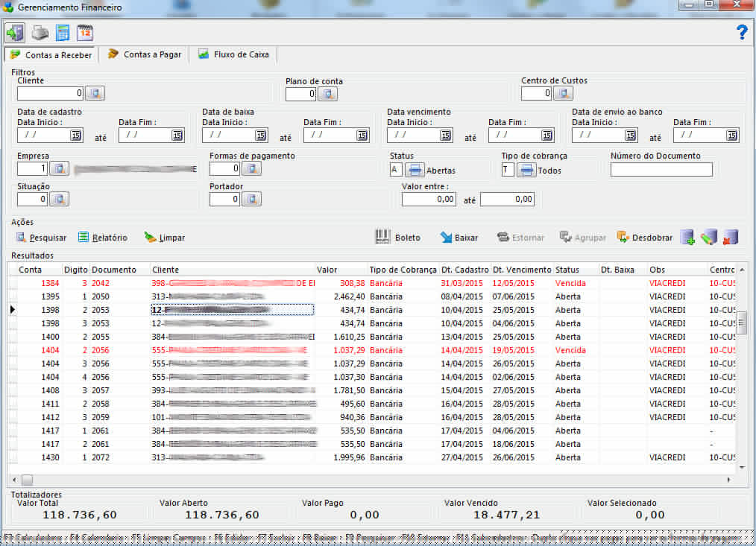Click the Número do Documento field
Viewport: 756px width, 546px height.
[x=661, y=170]
